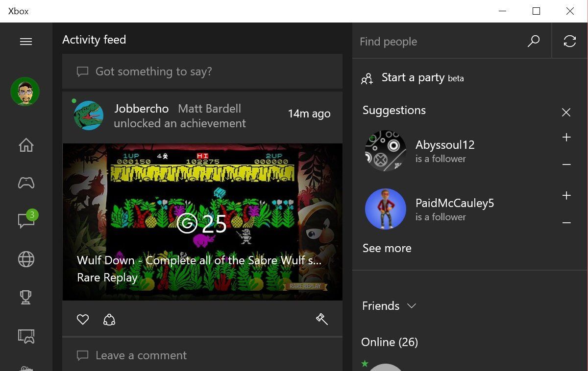Refresh the friends list
The width and height of the screenshot is (588, 371).
pyautogui.click(x=569, y=41)
